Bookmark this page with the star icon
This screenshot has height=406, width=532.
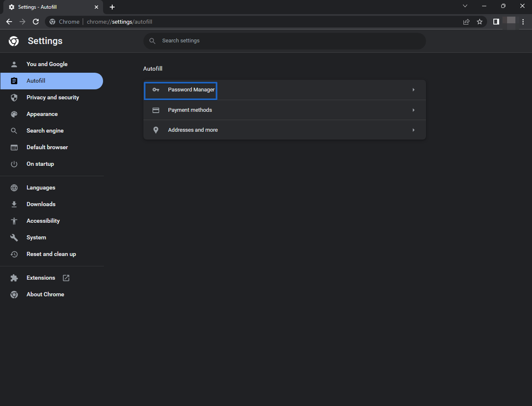[x=480, y=22]
